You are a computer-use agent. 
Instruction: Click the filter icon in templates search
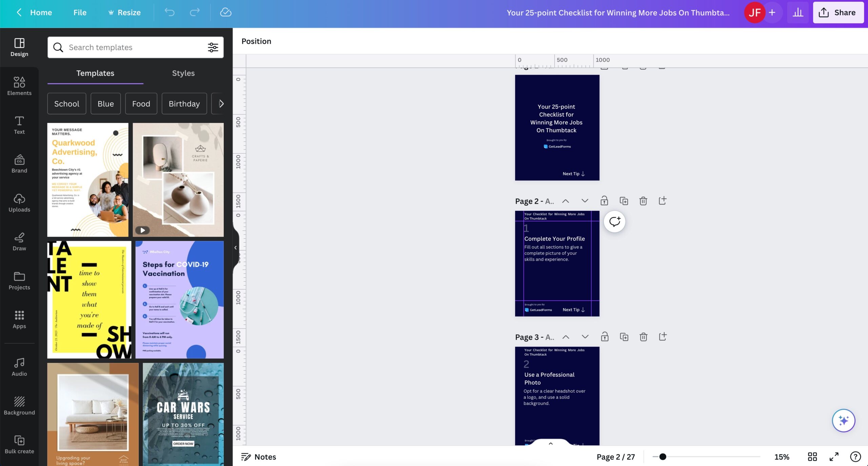pyautogui.click(x=212, y=47)
